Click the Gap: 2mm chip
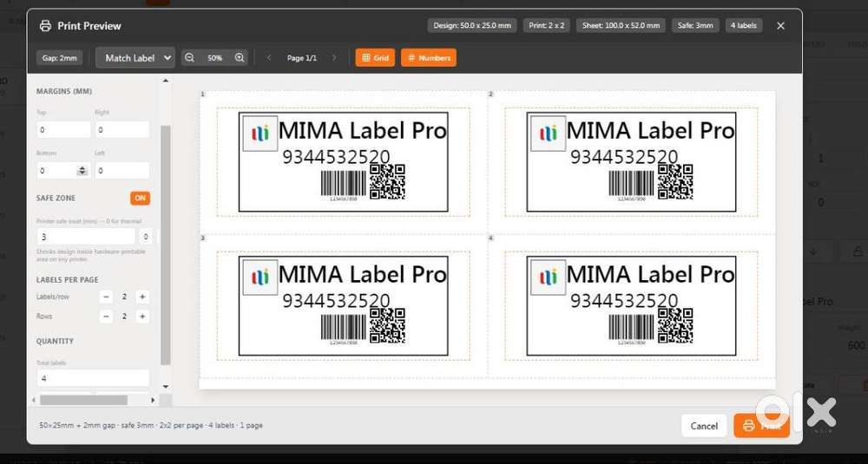This screenshot has width=868, height=464. 59,57
